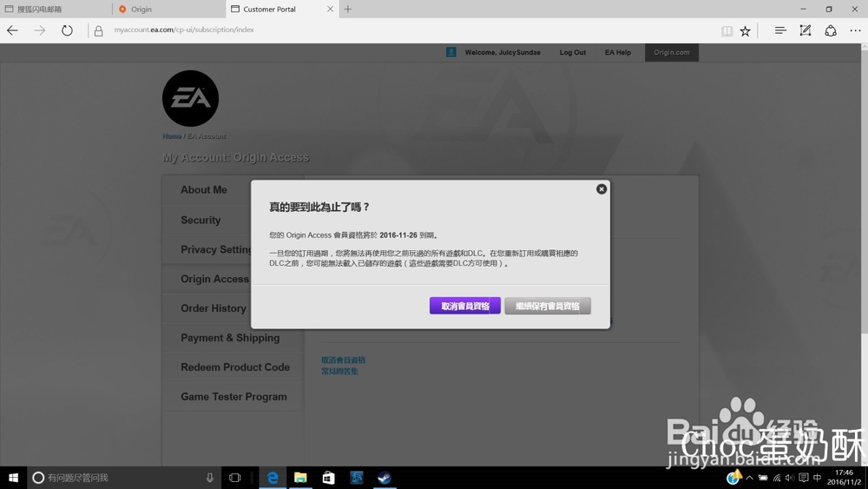Open a new browser tab
The width and height of the screenshot is (868, 489).
348,9
